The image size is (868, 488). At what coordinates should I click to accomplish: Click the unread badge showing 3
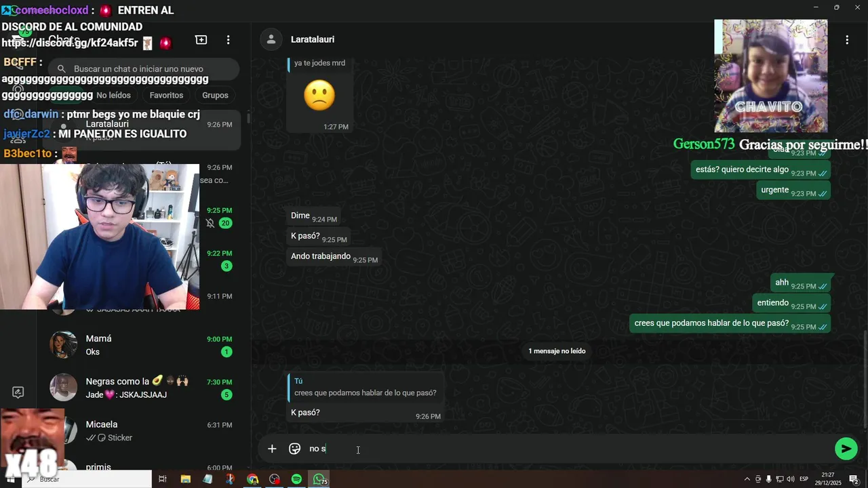point(226,266)
